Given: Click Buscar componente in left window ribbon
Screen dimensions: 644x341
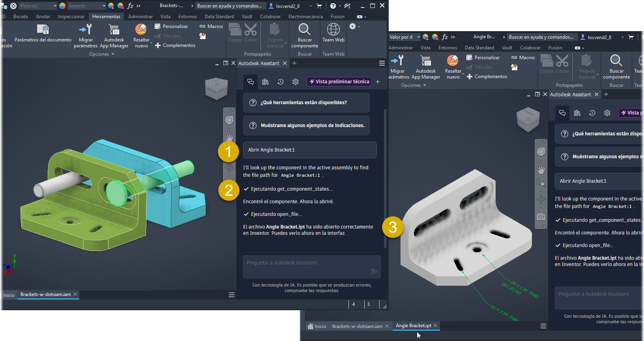Looking at the screenshot, I should [305, 36].
